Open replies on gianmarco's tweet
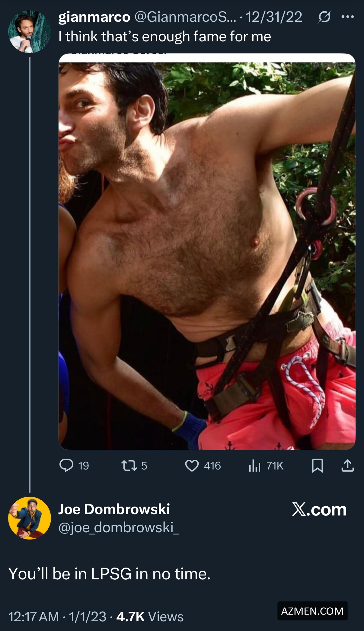364x631 pixels. pyautogui.click(x=67, y=466)
